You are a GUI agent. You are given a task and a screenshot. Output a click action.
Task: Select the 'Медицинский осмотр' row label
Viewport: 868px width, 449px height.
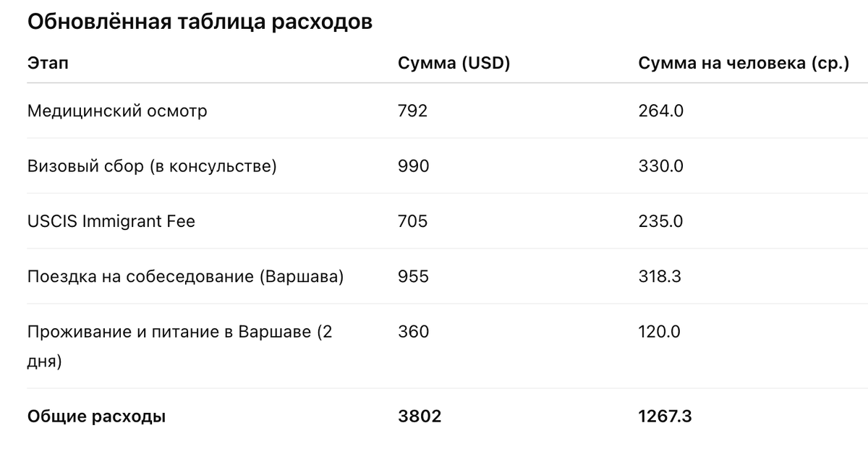point(117,111)
